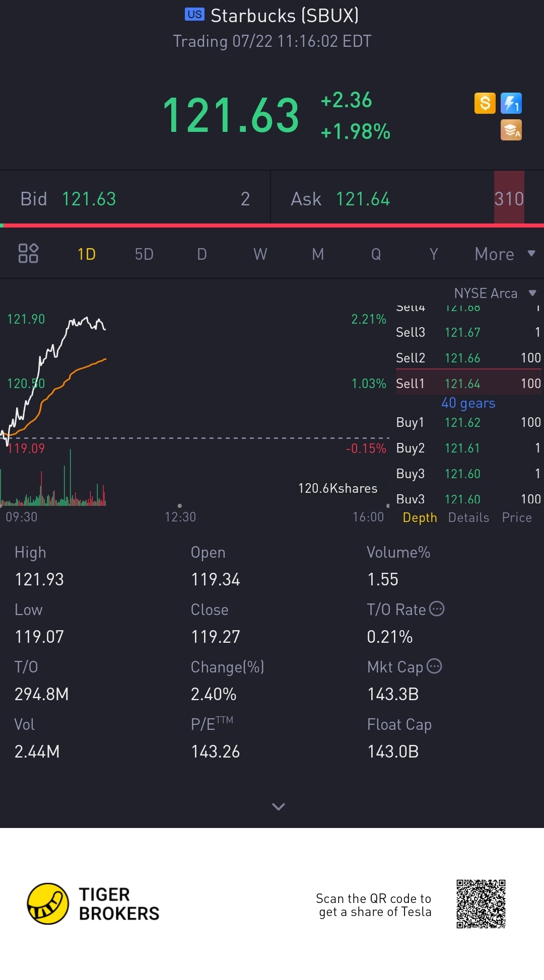Tap the Float Cap 143.0B value
The width and height of the screenshot is (544, 980).
[393, 751]
